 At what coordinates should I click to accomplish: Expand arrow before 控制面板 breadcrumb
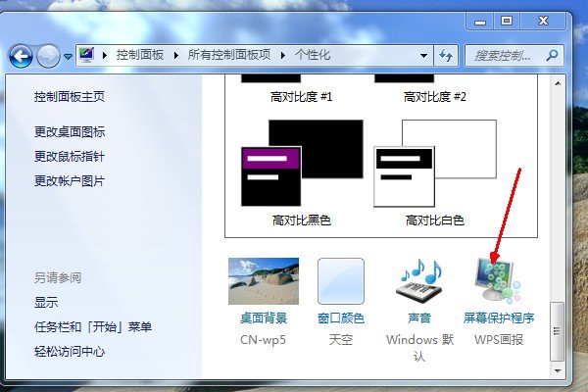coord(105,56)
